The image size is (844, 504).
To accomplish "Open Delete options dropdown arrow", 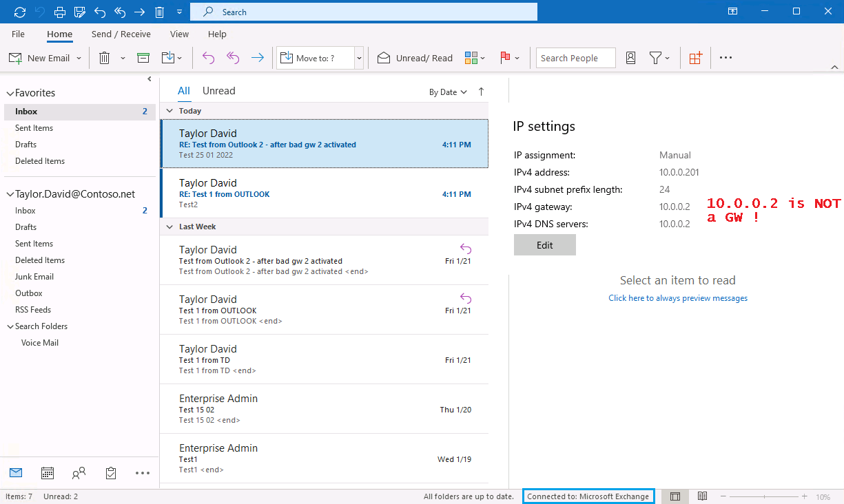I will point(123,59).
